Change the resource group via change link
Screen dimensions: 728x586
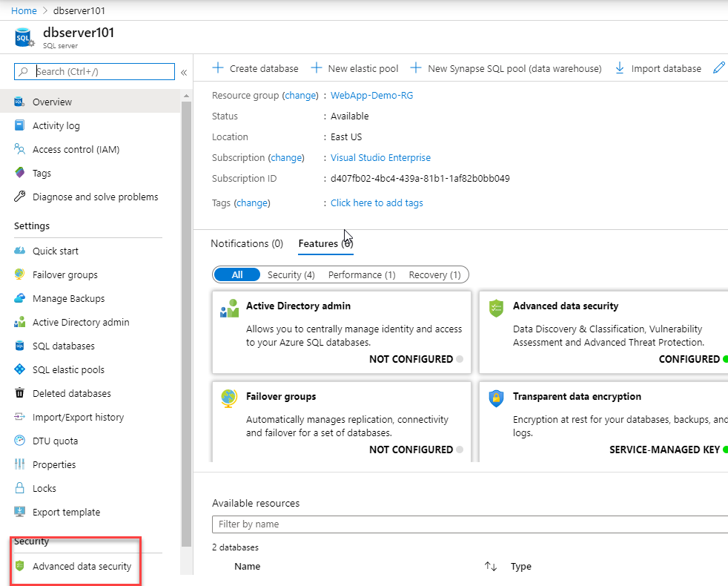point(300,95)
